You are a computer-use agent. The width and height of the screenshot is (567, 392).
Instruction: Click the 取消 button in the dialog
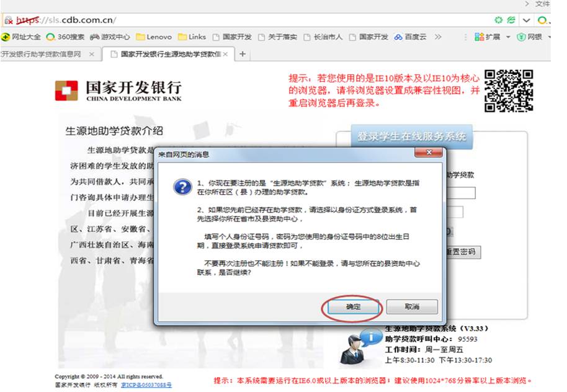pos(412,306)
